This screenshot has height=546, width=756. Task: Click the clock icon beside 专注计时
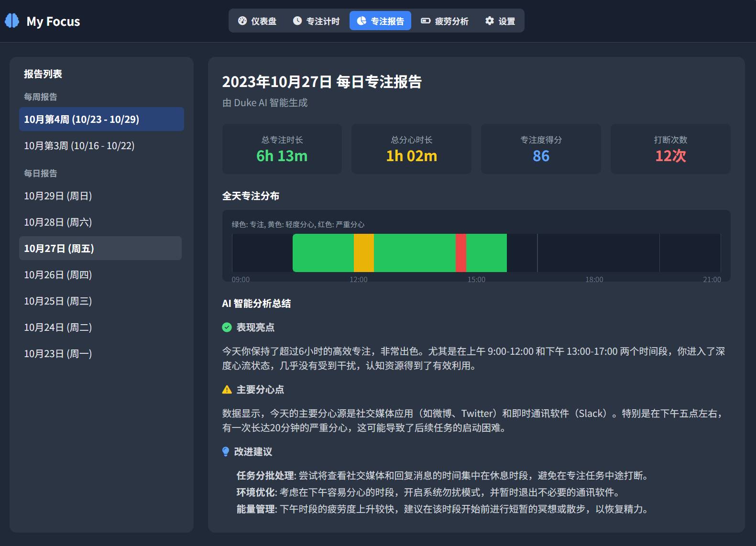click(x=297, y=21)
